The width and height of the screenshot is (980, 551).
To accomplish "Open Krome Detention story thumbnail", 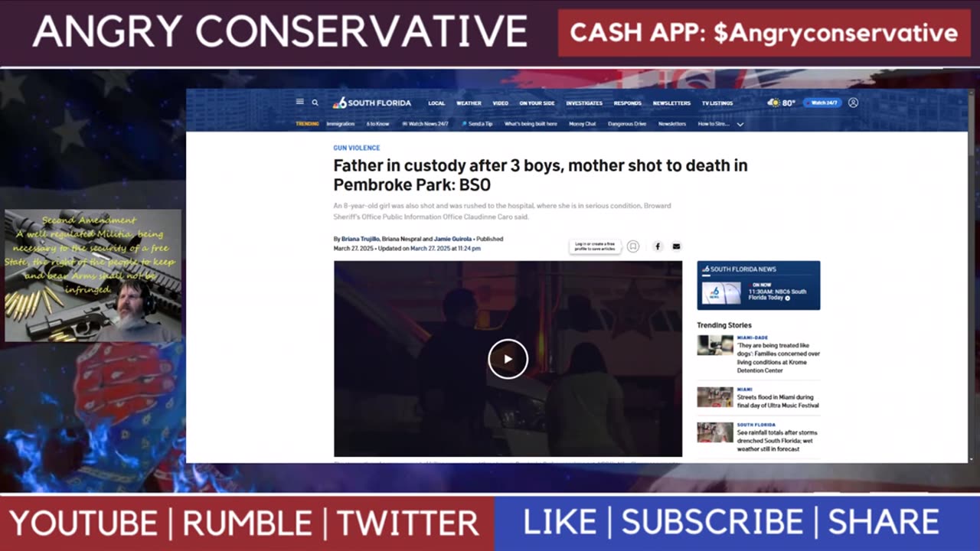I will 714,345.
